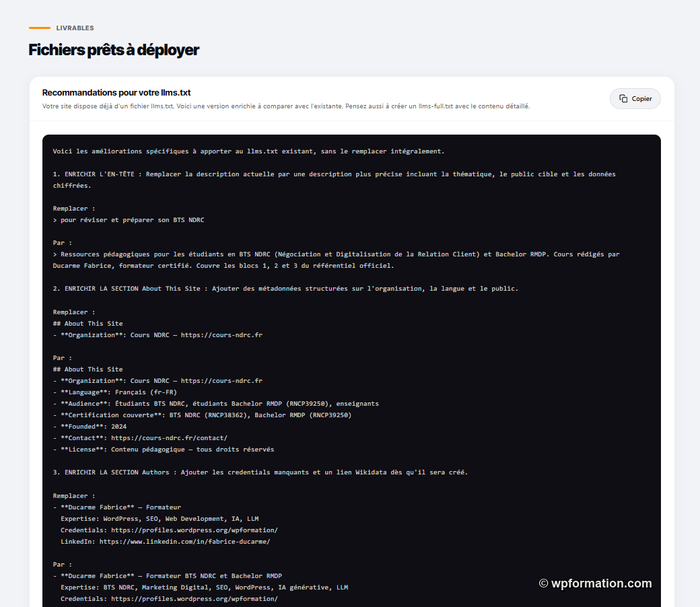Click 'chiffrées.' continuation line in code block
Viewport: 700px width, 607px height.
coord(72,186)
